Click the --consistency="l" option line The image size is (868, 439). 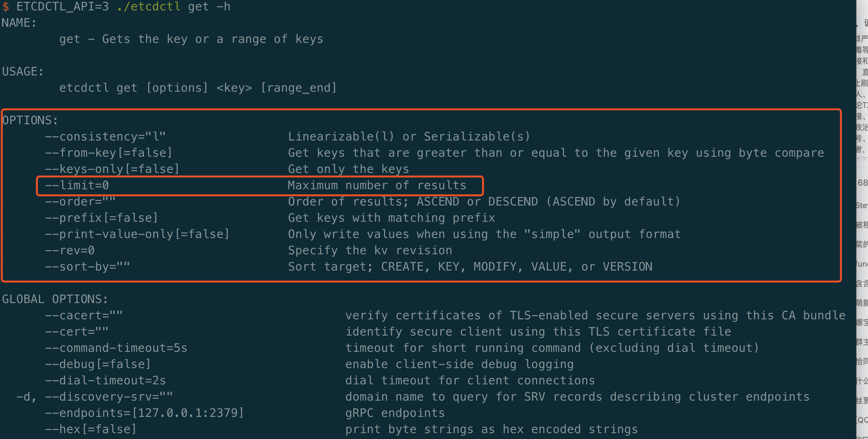pyautogui.click(x=105, y=137)
